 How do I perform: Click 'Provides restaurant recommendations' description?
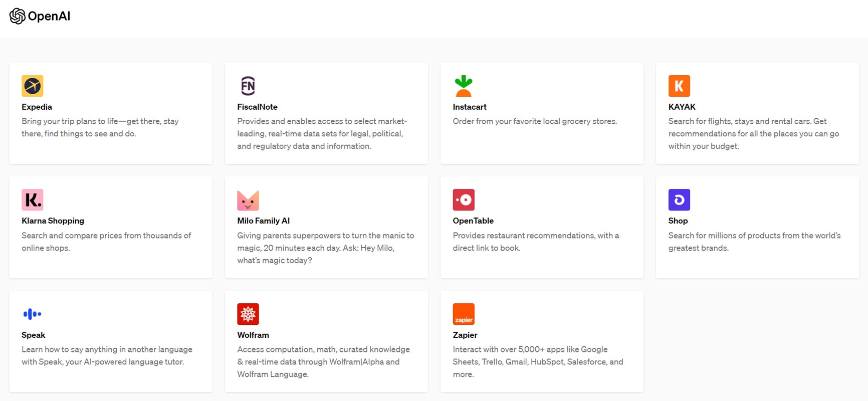(536, 242)
